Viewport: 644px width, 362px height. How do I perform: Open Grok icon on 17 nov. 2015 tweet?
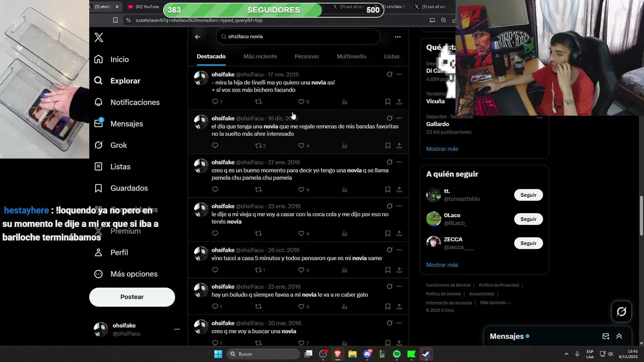[x=389, y=74]
